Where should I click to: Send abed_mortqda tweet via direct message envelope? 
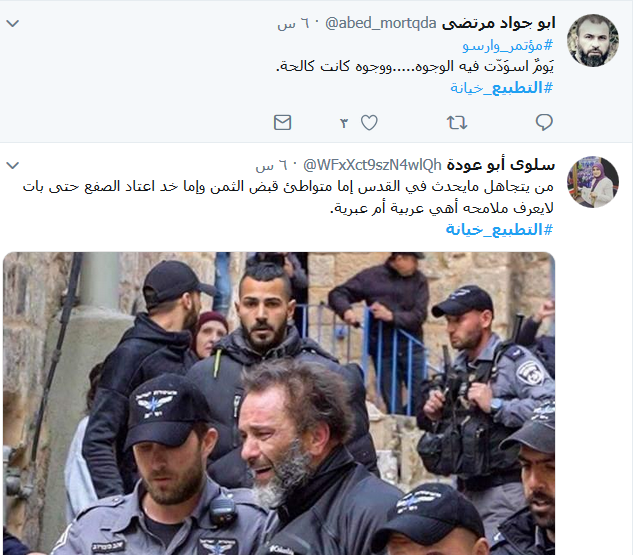point(282,122)
